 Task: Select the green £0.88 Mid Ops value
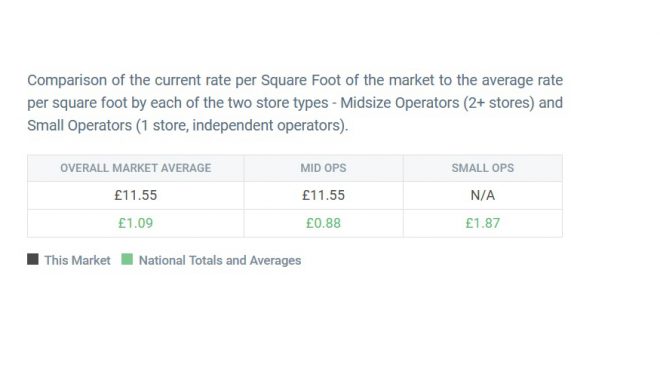(x=323, y=223)
